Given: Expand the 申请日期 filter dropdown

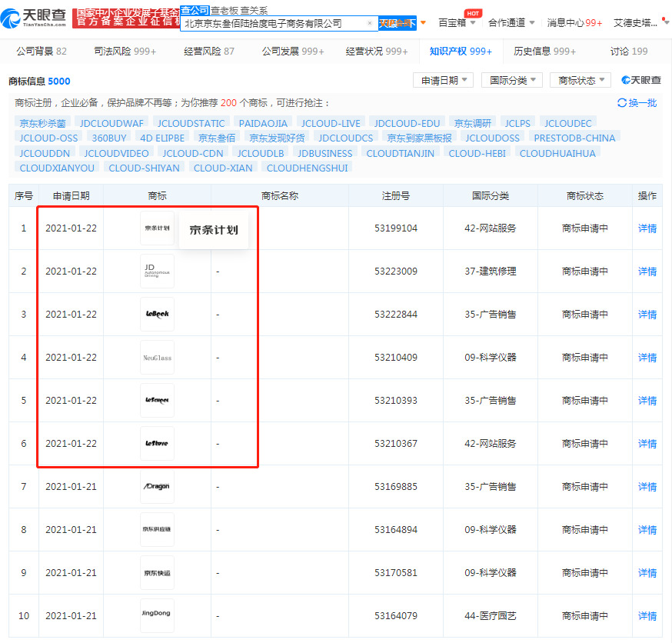Looking at the screenshot, I should [443, 80].
